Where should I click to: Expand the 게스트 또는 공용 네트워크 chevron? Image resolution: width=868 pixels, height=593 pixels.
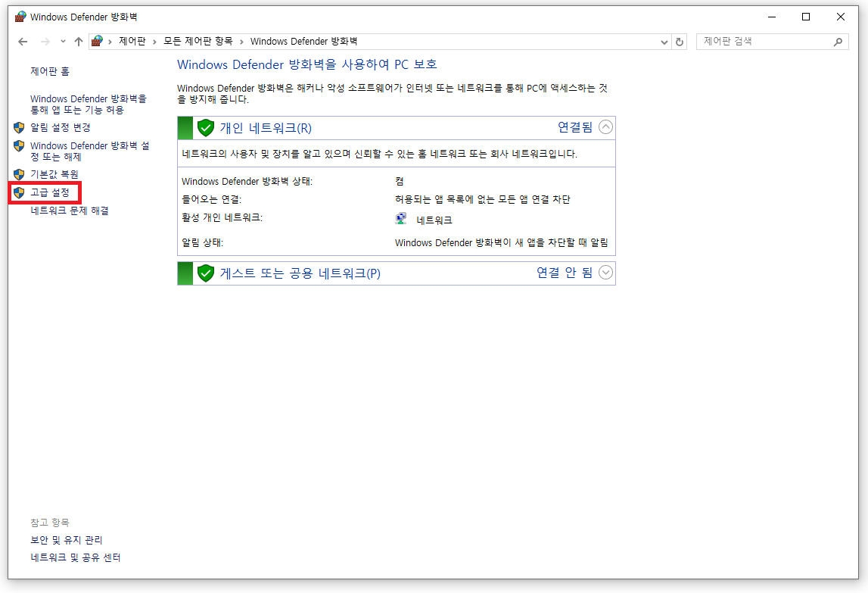[605, 273]
